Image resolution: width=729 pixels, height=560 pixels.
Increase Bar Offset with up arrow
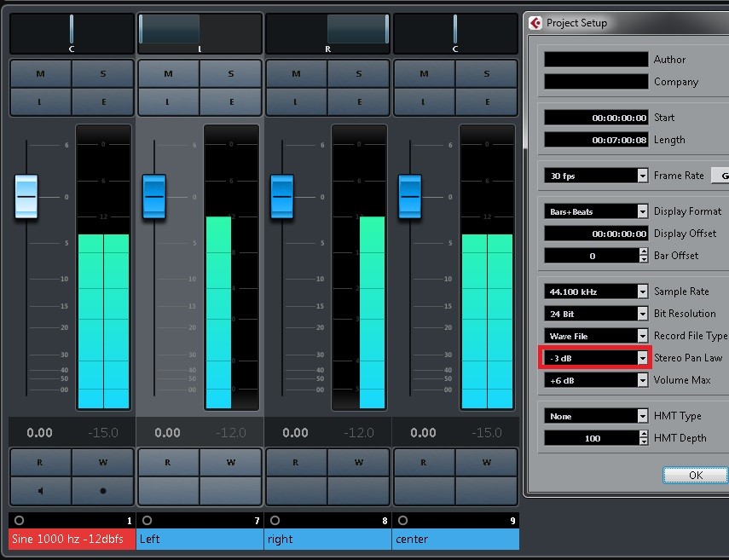point(644,252)
